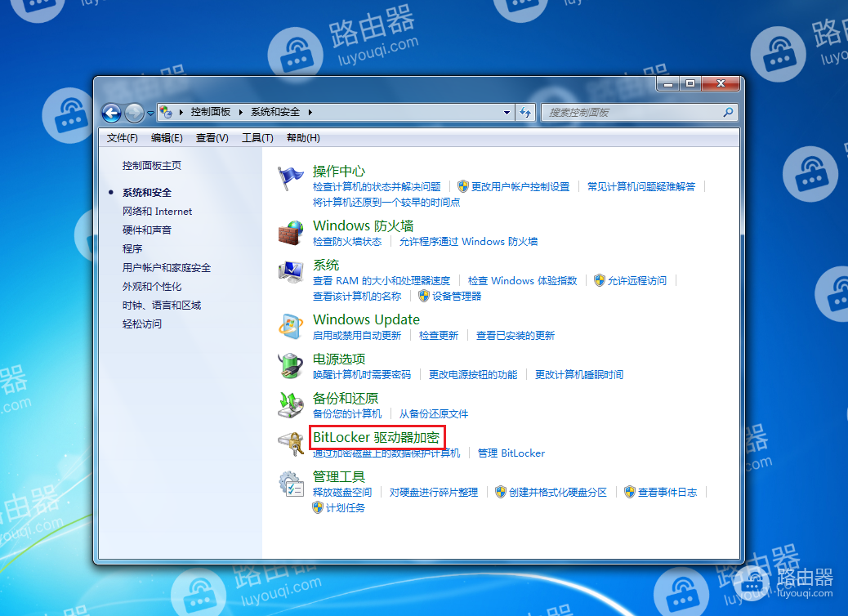Open the 查看(V) menu

212,138
